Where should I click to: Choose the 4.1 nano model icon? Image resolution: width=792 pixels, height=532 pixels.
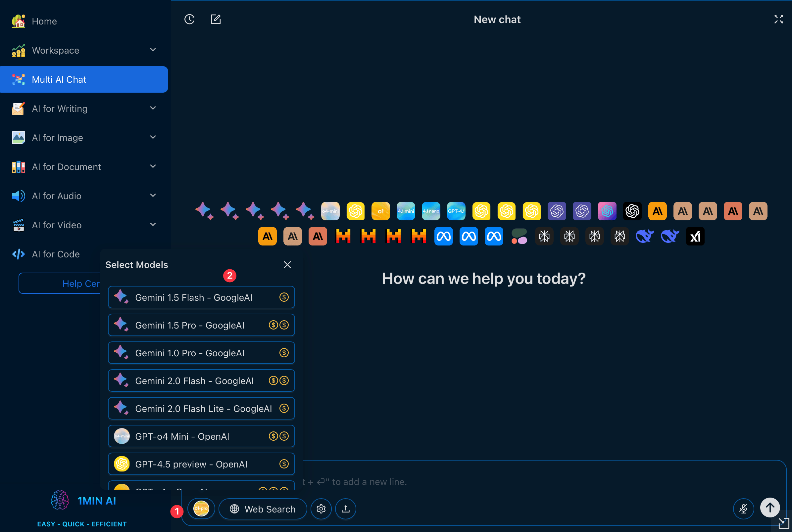(431, 211)
